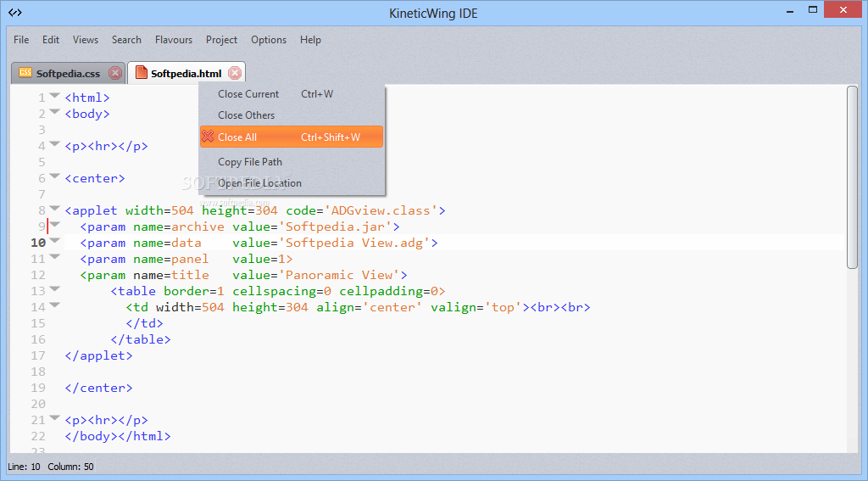The image size is (868, 481).
Task: Choose Open File Location menu entry
Action: pyautogui.click(x=292, y=183)
